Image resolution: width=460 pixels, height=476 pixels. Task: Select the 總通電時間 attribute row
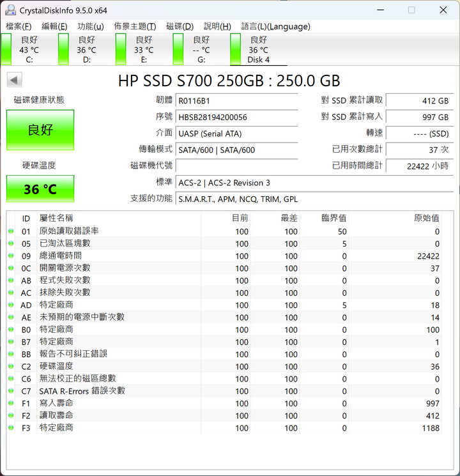pyautogui.click(x=224, y=256)
